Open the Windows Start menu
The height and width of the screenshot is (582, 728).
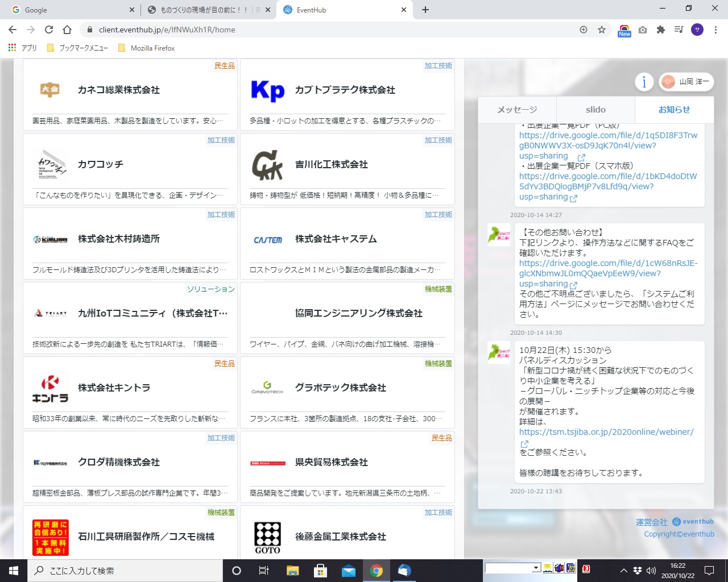point(14,571)
